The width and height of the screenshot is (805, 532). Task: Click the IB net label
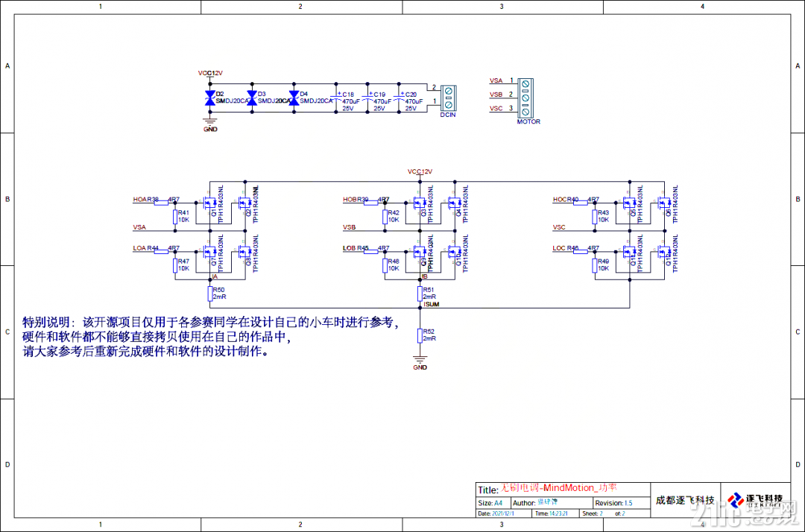(425, 276)
